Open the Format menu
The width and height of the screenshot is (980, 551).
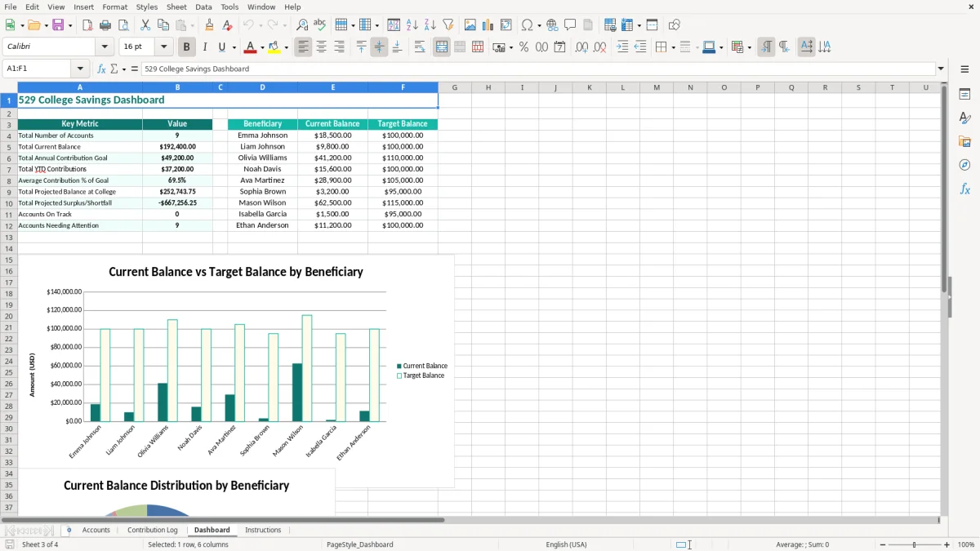click(115, 7)
